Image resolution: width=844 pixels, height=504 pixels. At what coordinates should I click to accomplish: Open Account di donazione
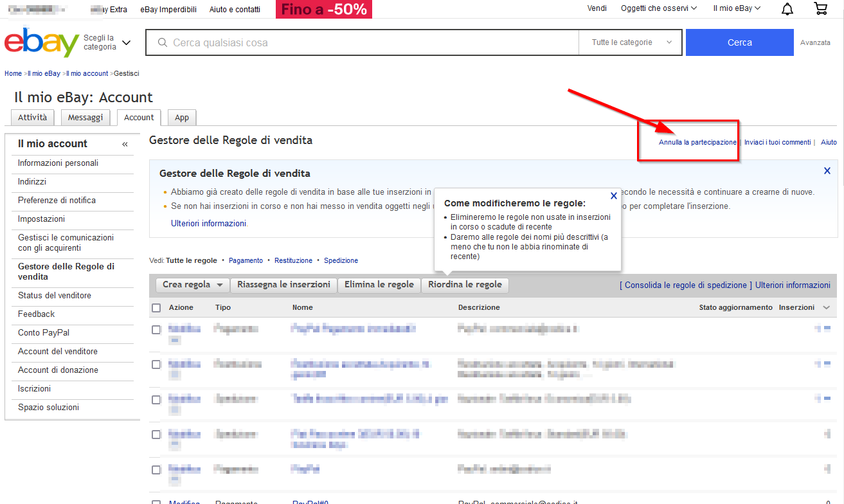tap(58, 370)
